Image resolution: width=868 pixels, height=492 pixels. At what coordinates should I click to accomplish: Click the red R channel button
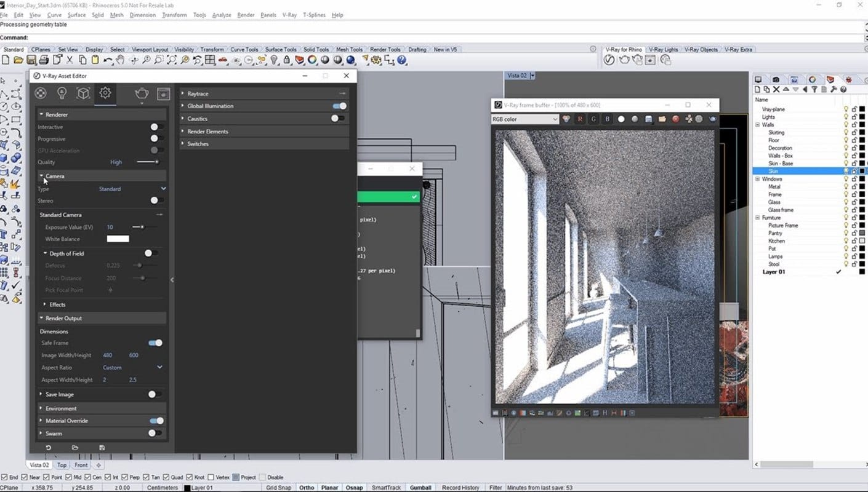(580, 119)
